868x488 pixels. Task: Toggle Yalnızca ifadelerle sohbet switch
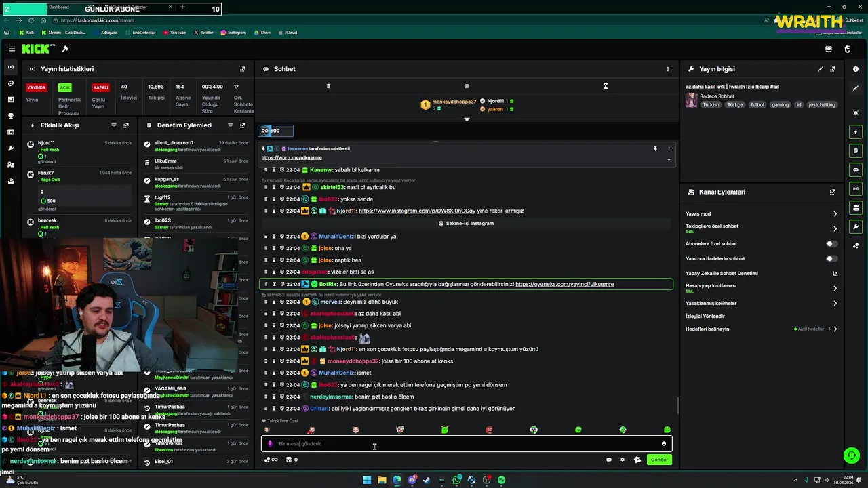pos(831,258)
